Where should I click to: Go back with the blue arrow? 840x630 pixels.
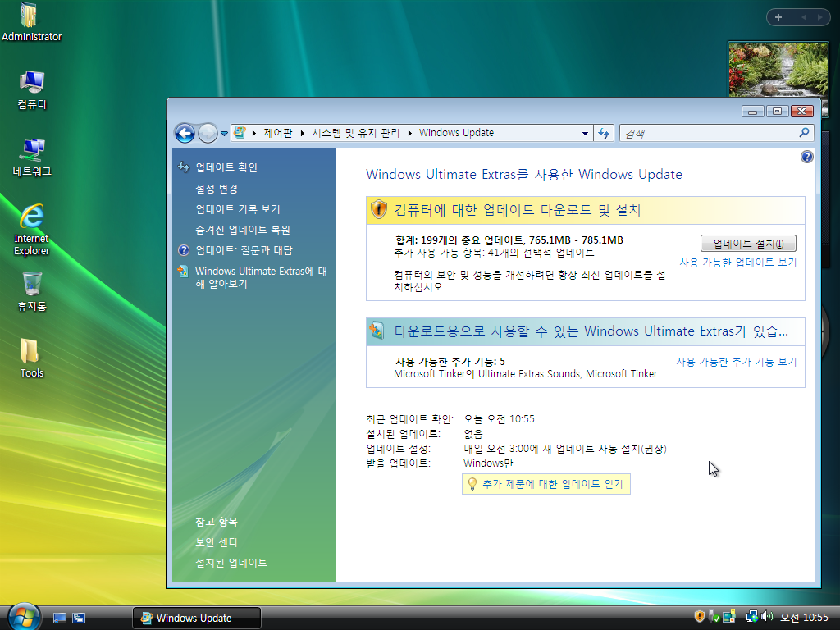[185, 133]
